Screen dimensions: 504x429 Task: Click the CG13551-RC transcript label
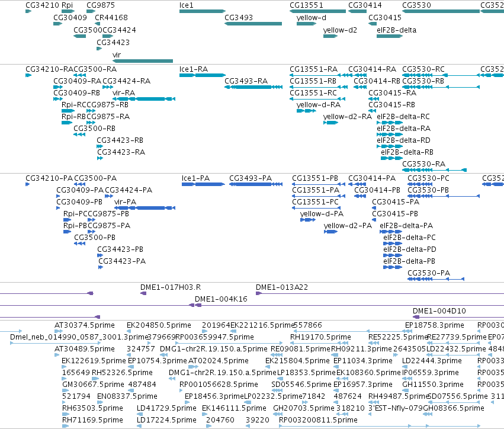(313, 93)
